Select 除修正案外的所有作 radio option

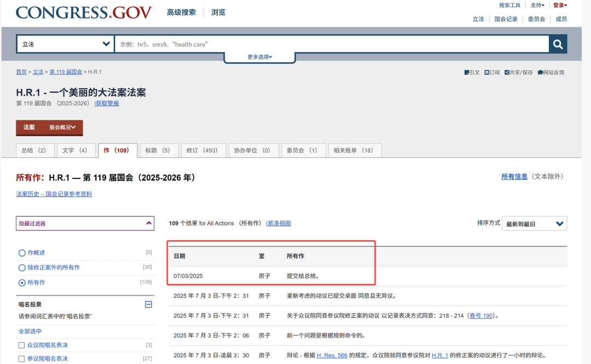22,268
